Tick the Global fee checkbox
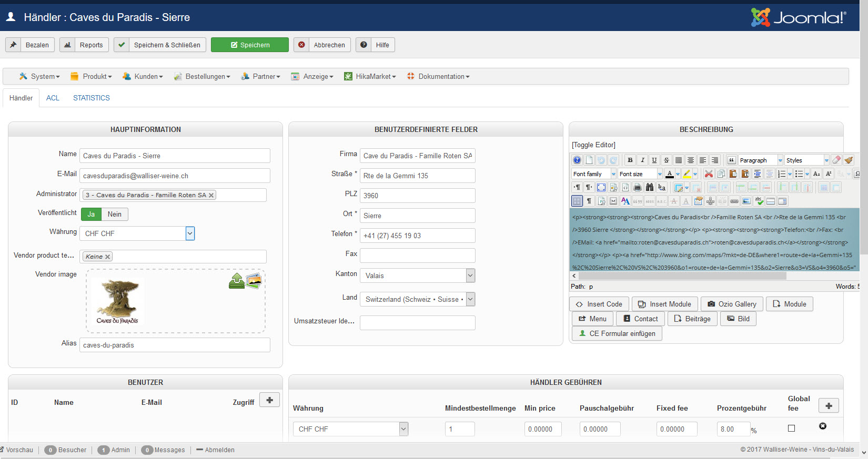Screen dimensions: 868x459 (791, 429)
